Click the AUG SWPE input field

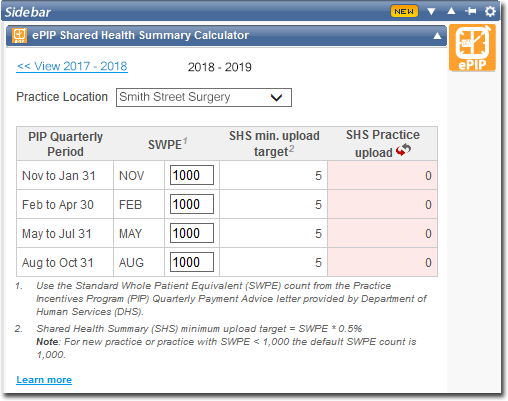(192, 262)
